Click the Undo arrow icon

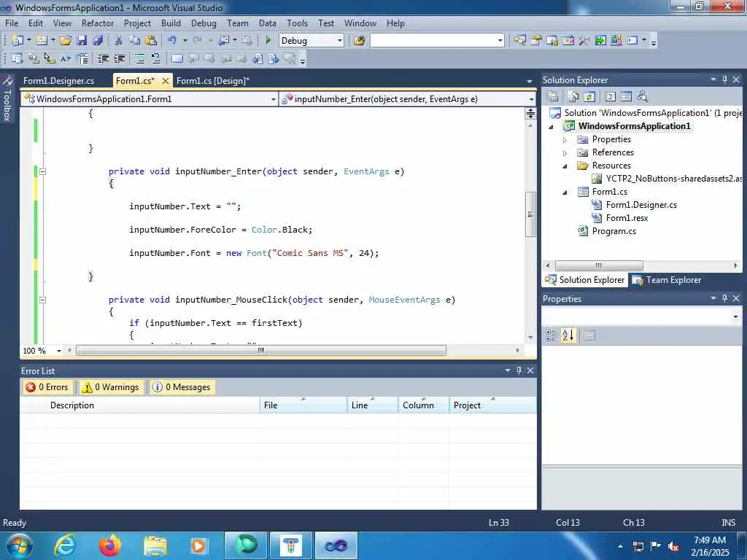click(x=172, y=41)
